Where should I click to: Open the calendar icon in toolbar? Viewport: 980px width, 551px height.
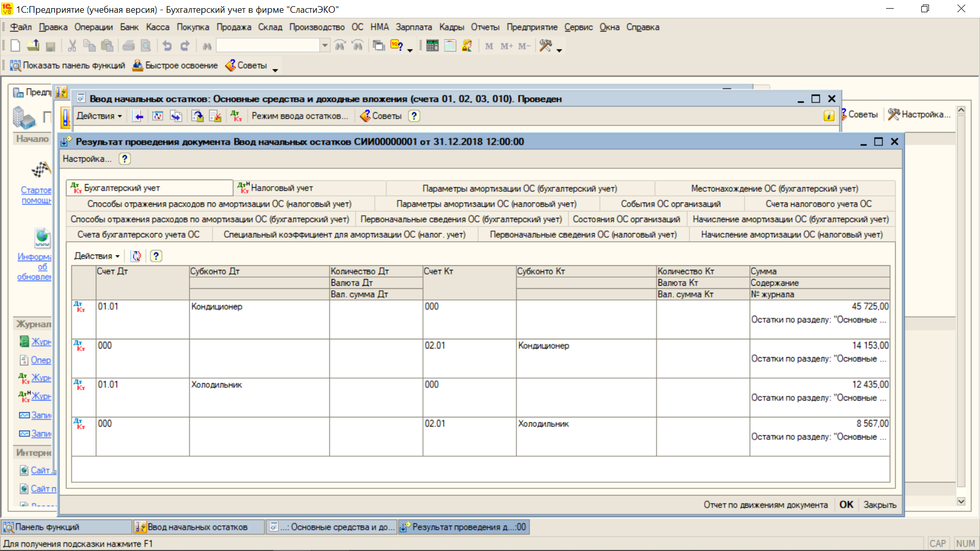[450, 46]
